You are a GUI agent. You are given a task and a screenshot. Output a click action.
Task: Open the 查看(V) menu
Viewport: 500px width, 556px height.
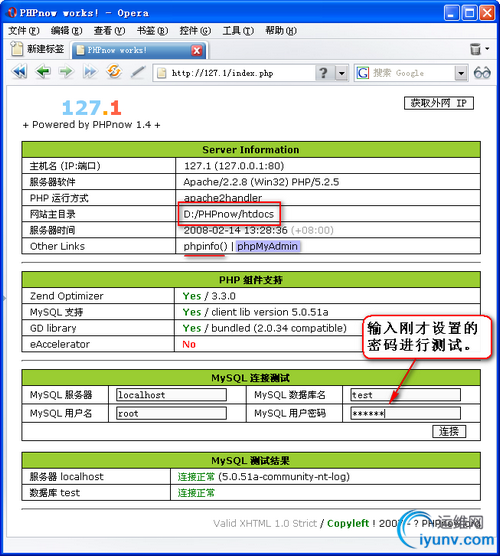pyautogui.click(x=109, y=31)
